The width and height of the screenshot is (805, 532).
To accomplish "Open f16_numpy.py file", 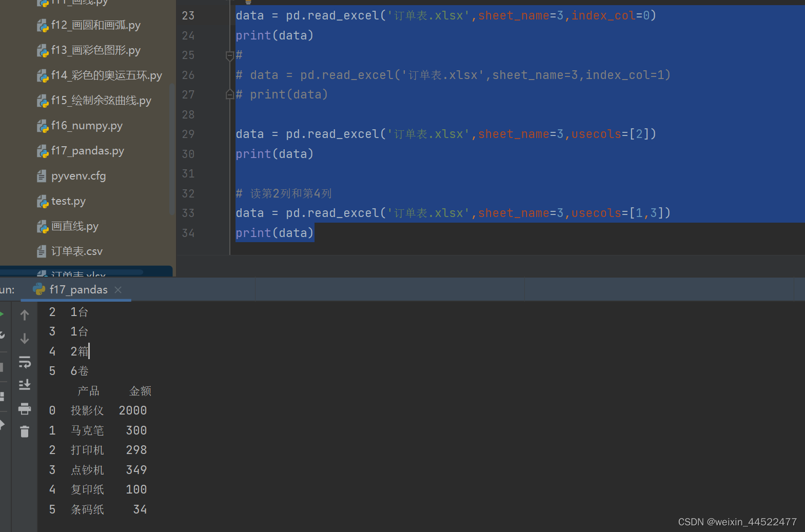I will [x=87, y=126].
